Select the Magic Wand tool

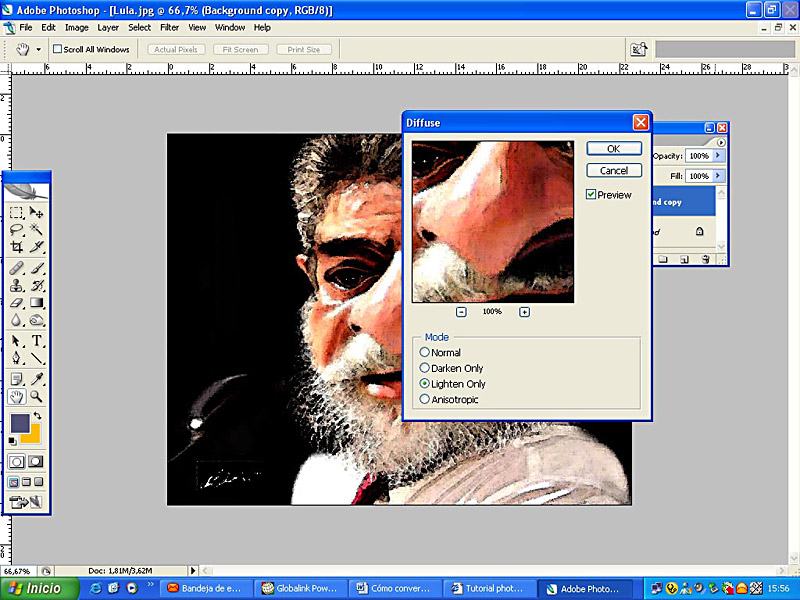tap(37, 230)
